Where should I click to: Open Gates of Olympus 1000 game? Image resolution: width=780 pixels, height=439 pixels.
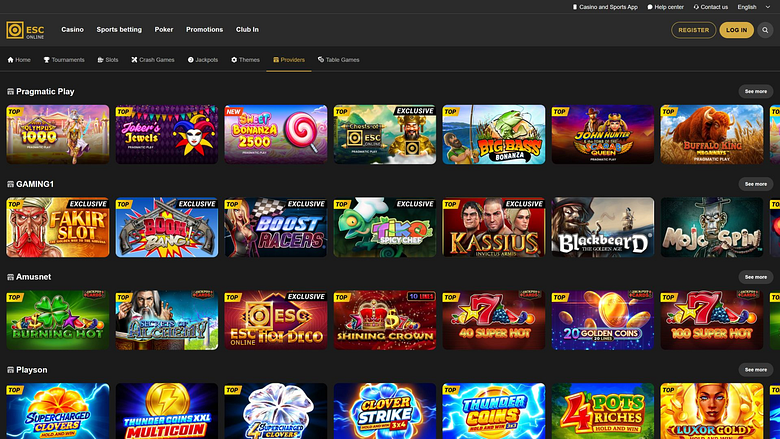click(x=58, y=134)
